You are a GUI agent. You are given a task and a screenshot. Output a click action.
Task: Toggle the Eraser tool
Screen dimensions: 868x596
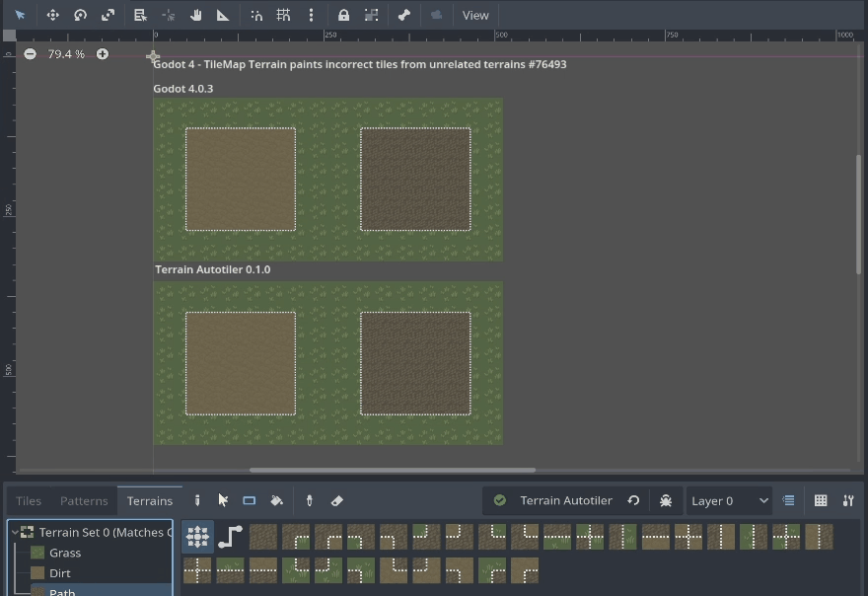pos(337,500)
